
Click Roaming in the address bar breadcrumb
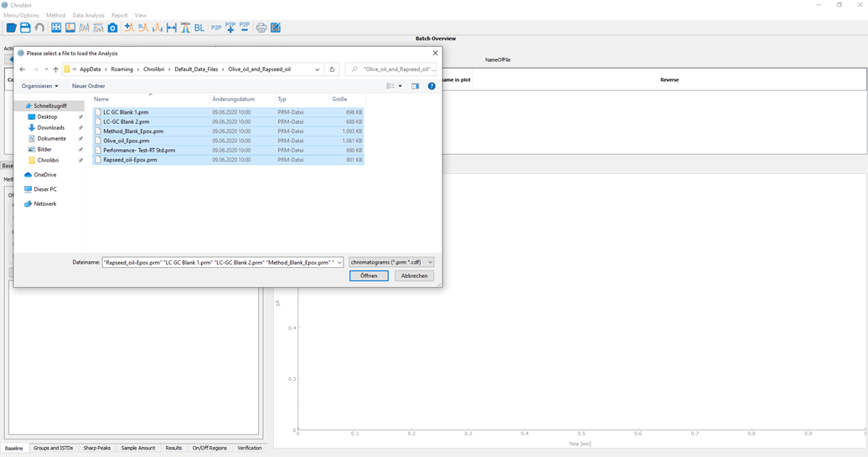click(121, 69)
